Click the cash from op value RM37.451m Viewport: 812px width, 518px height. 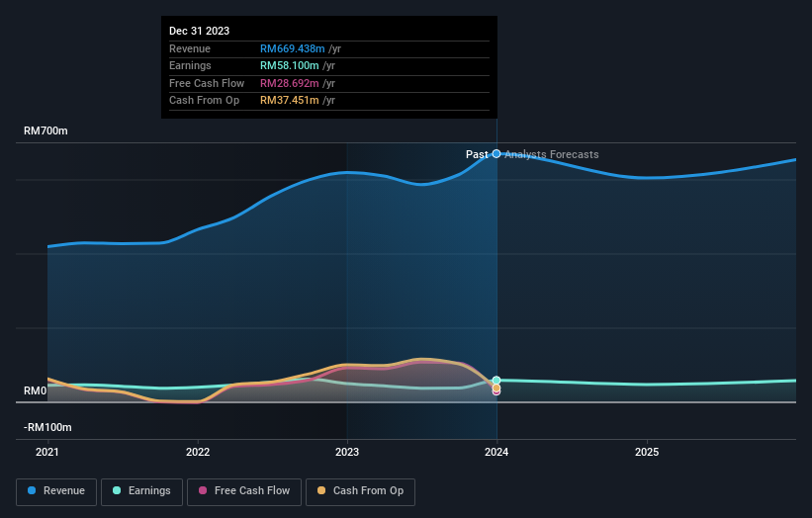290,101
